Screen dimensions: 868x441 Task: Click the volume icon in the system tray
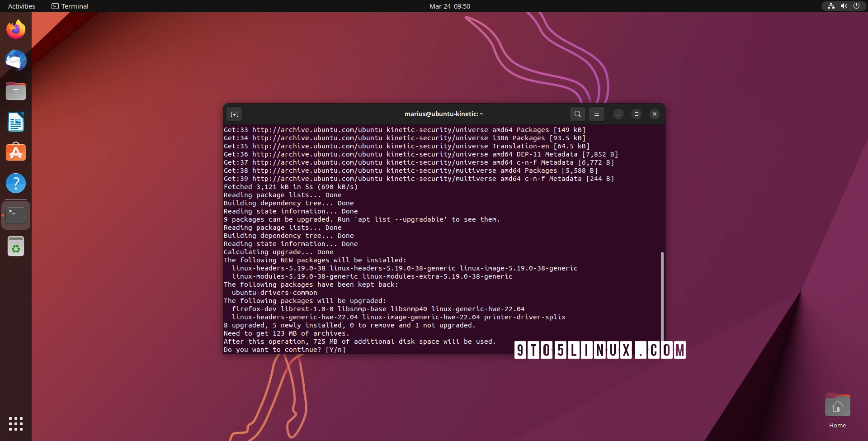(x=844, y=6)
